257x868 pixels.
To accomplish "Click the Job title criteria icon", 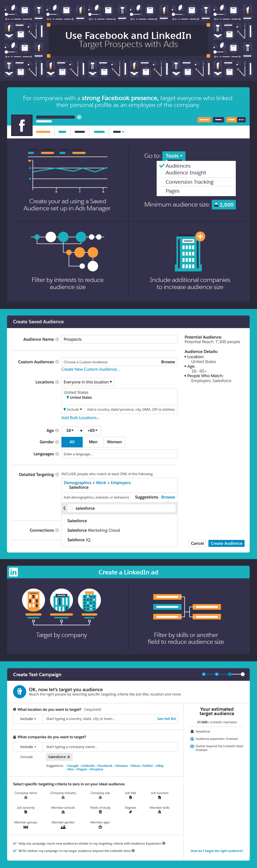I will [131, 798].
